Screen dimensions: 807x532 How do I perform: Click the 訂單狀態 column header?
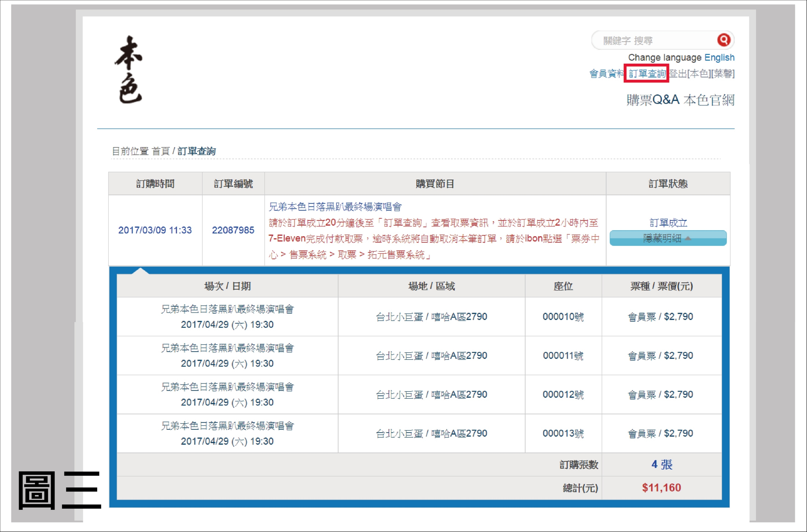point(668,184)
